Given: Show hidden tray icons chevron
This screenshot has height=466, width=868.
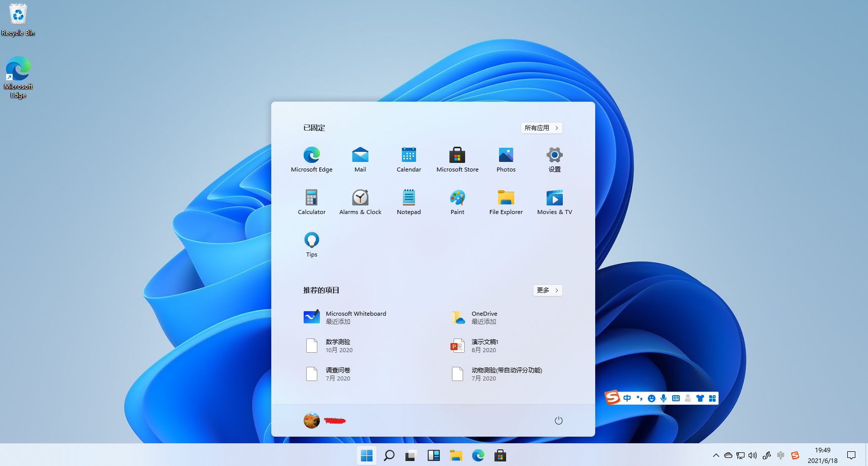Looking at the screenshot, I should [716, 455].
